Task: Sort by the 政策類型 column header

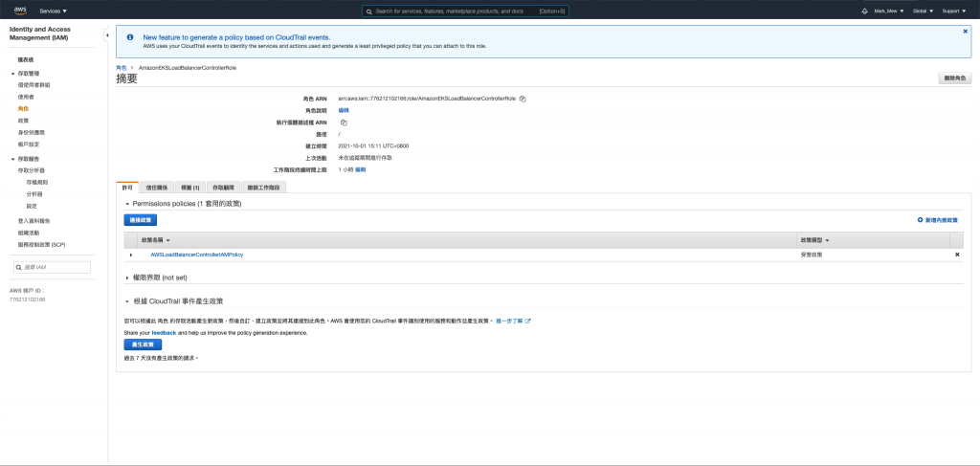Action: [815, 240]
